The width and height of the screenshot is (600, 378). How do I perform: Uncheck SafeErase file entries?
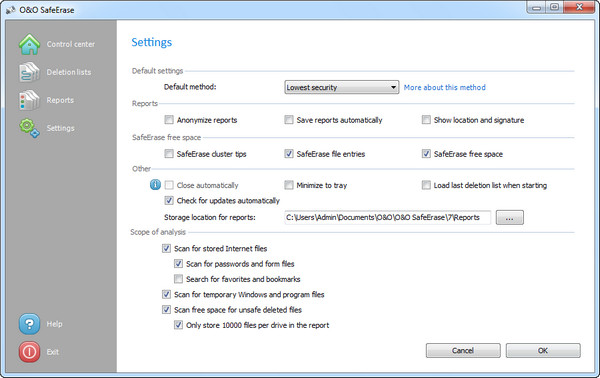[x=289, y=154]
